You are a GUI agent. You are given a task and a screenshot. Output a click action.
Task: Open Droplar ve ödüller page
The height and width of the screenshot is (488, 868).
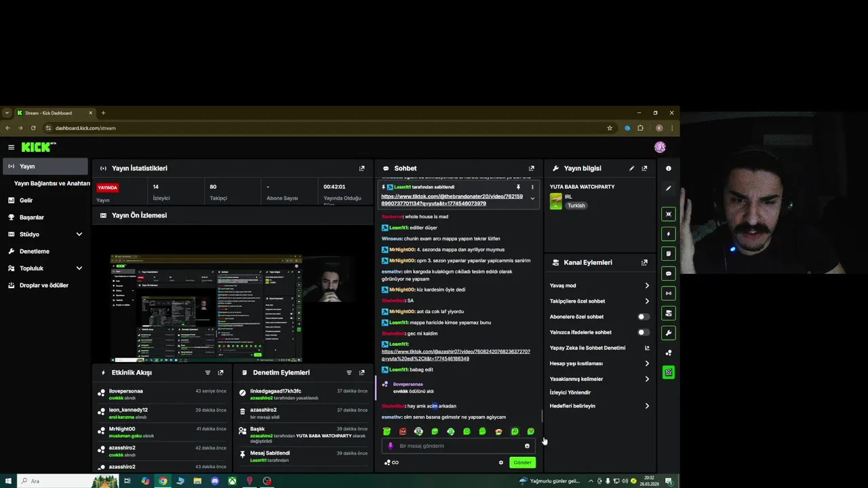pyautogui.click(x=45, y=285)
